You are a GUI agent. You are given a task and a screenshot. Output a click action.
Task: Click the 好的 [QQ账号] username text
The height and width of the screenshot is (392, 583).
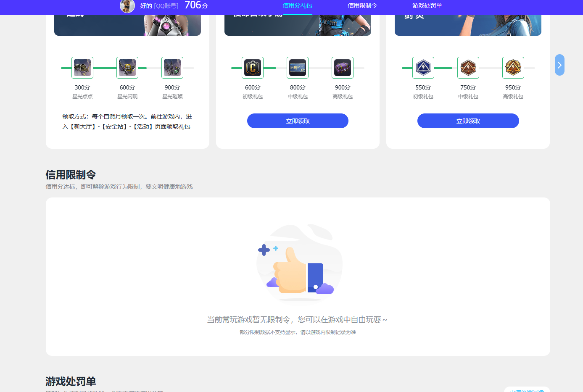tap(159, 6)
